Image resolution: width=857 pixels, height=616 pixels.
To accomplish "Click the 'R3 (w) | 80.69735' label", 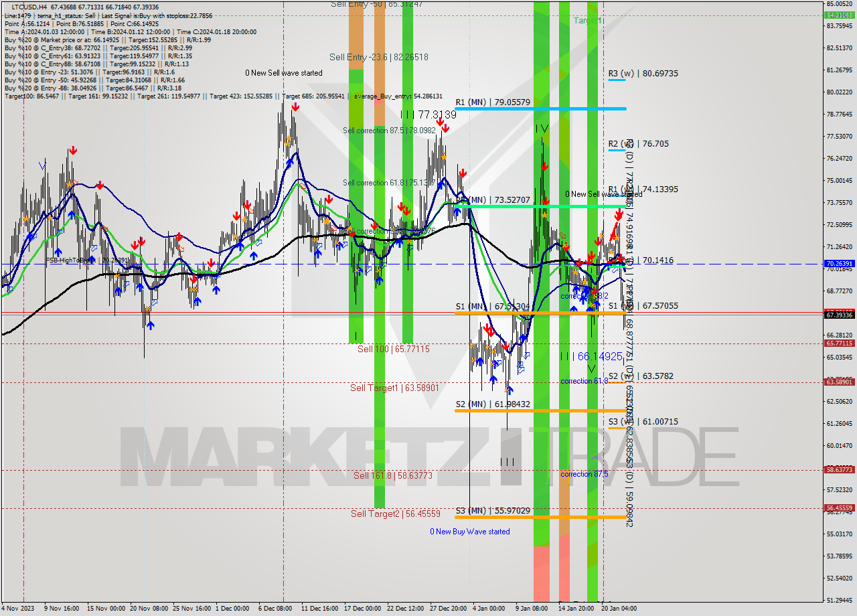I will 643,73.
